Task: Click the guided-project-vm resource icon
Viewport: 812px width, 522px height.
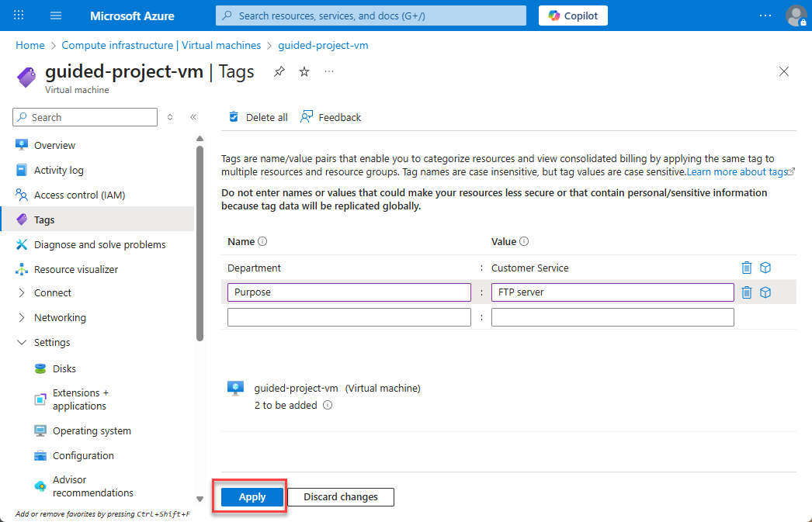Action: point(236,388)
